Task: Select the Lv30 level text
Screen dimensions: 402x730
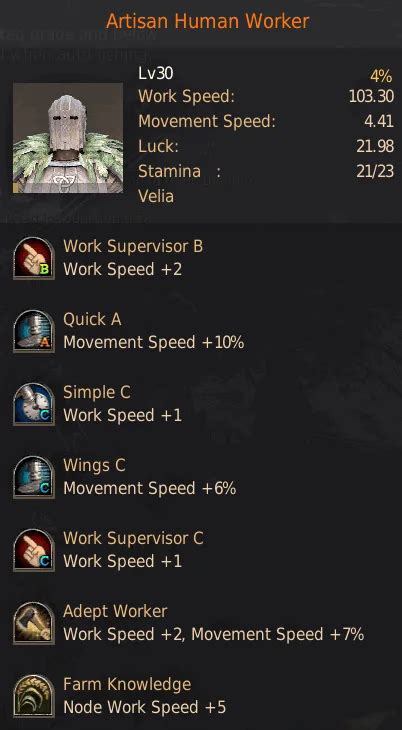Action: [x=156, y=73]
